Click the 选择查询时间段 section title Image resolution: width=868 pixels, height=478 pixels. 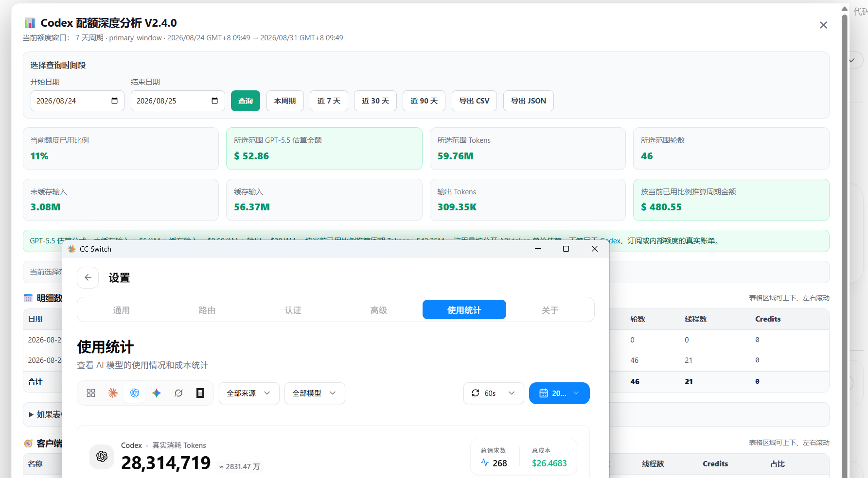click(x=58, y=65)
